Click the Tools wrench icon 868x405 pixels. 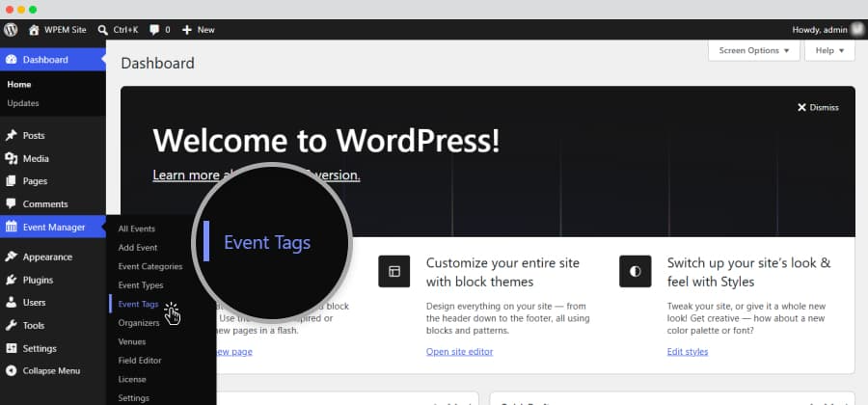pyautogui.click(x=11, y=325)
